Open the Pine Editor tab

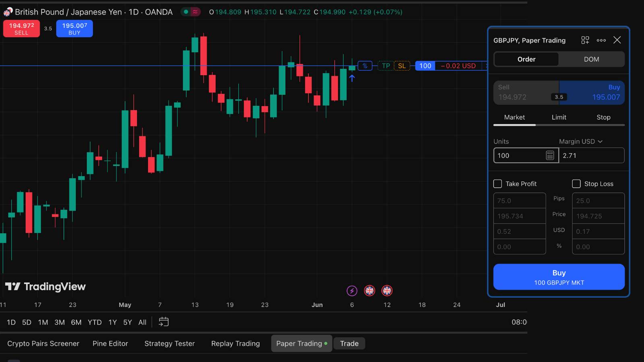point(110,343)
